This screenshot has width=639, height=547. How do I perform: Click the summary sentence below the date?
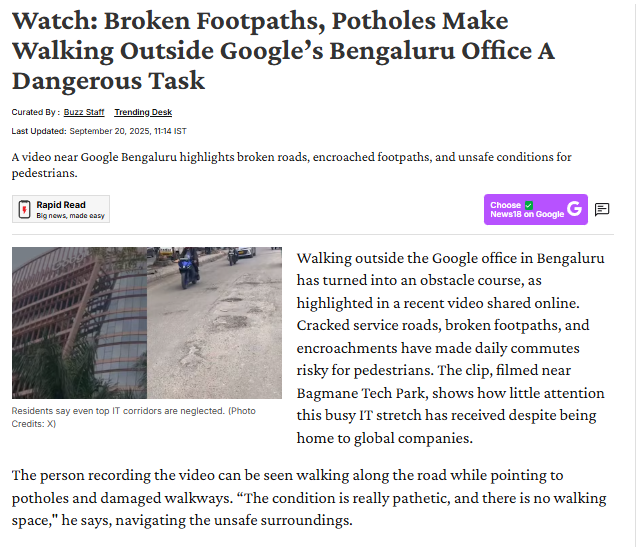pyautogui.click(x=291, y=164)
